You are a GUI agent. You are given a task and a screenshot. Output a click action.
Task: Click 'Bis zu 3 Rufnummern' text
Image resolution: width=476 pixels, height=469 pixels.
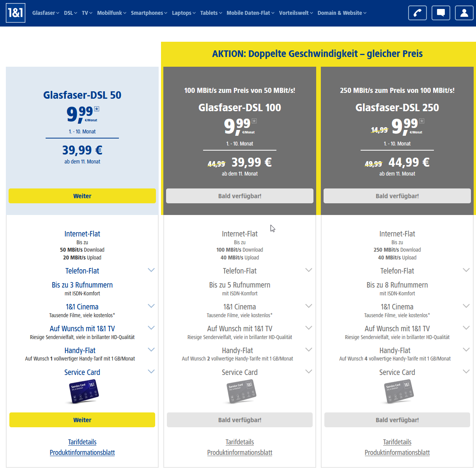pos(82,285)
